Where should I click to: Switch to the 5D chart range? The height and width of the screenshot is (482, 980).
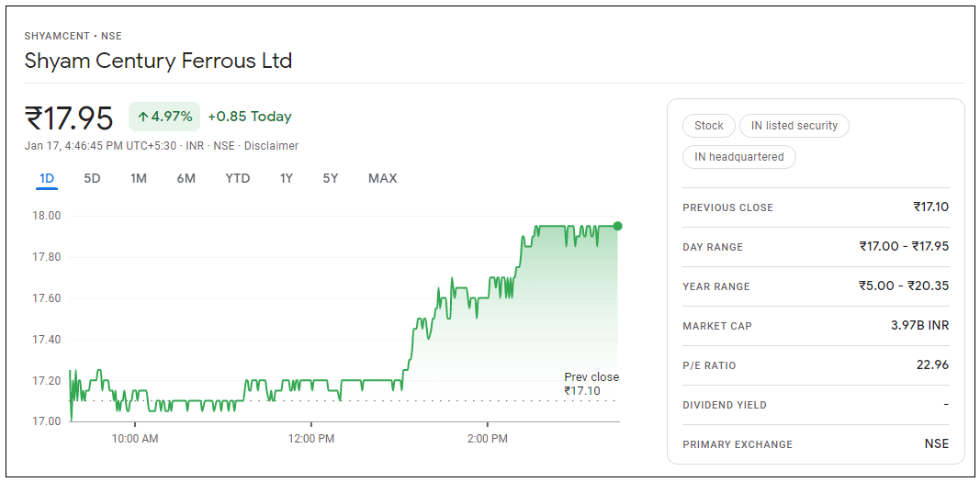(x=92, y=178)
